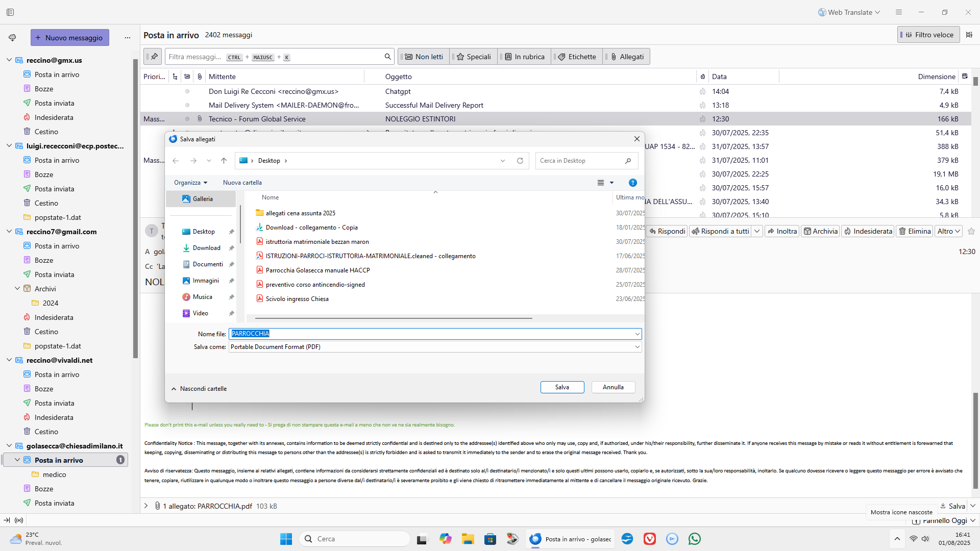Click the Archivia message button

click(820, 231)
